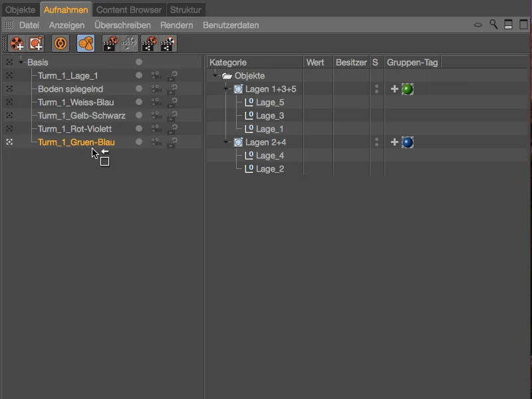
Task: Open the Anzeigen menu
Action: point(67,25)
